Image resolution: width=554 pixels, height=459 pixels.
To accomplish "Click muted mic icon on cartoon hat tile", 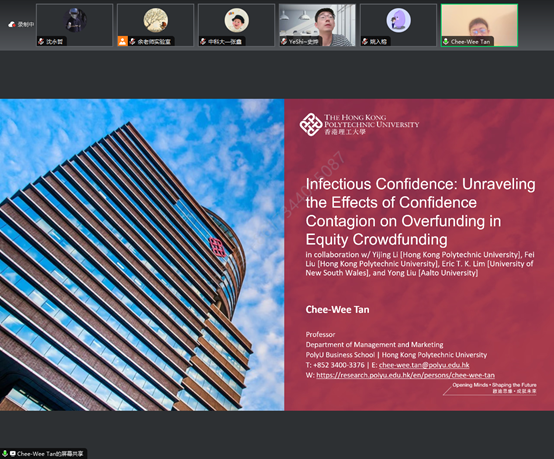I will point(203,41).
